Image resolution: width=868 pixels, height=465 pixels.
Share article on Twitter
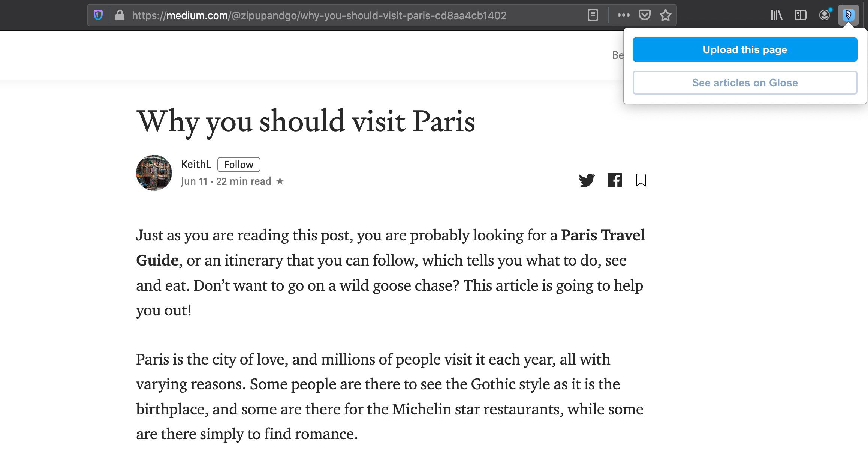tap(587, 180)
